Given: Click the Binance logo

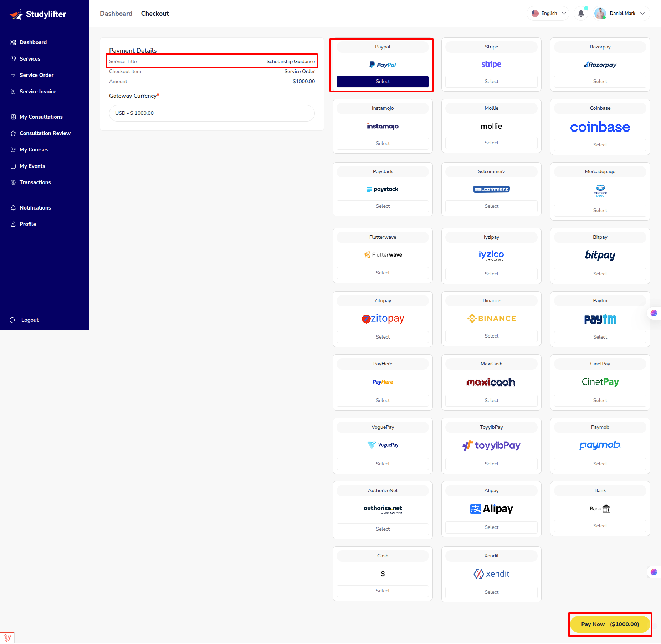Looking at the screenshot, I should point(491,318).
